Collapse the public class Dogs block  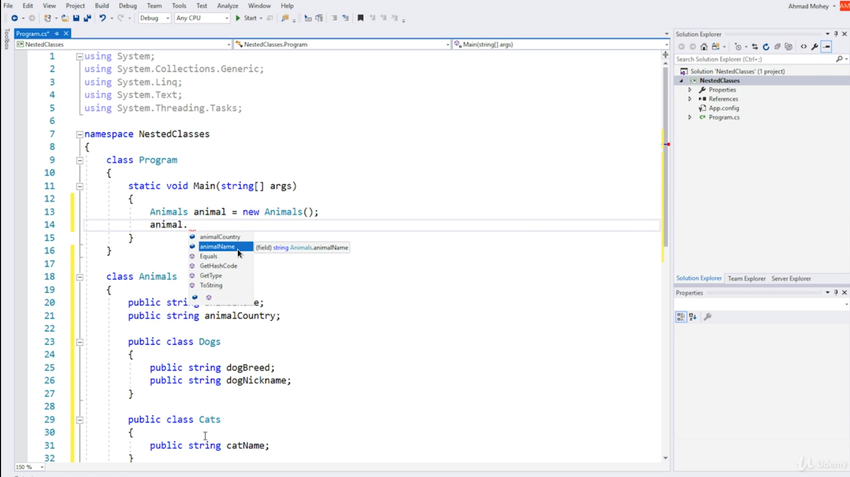(x=80, y=342)
